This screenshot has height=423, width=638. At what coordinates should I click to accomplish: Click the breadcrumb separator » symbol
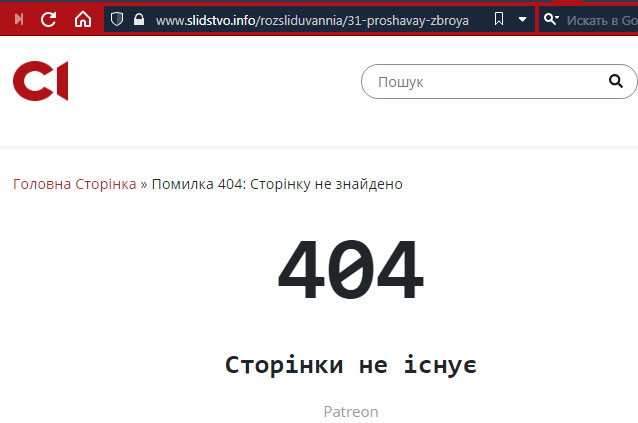point(144,185)
